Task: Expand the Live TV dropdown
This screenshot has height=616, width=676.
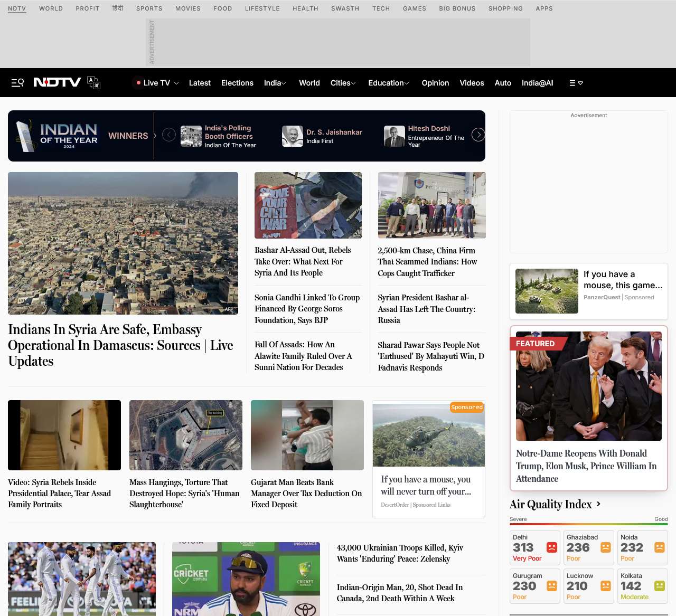Action: (176, 83)
